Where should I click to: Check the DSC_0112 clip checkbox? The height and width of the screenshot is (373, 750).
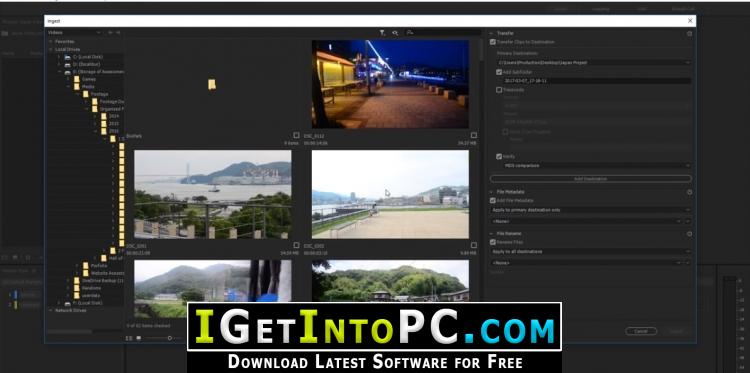coord(474,135)
